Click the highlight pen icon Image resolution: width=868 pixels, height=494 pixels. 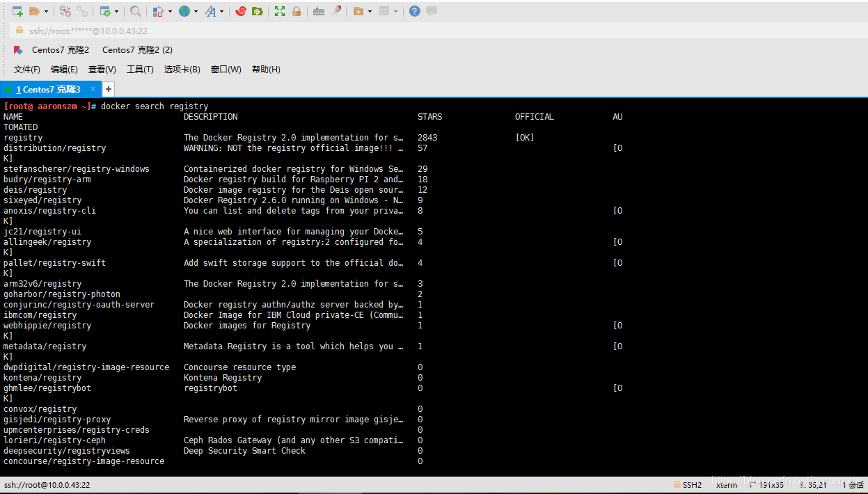point(336,11)
